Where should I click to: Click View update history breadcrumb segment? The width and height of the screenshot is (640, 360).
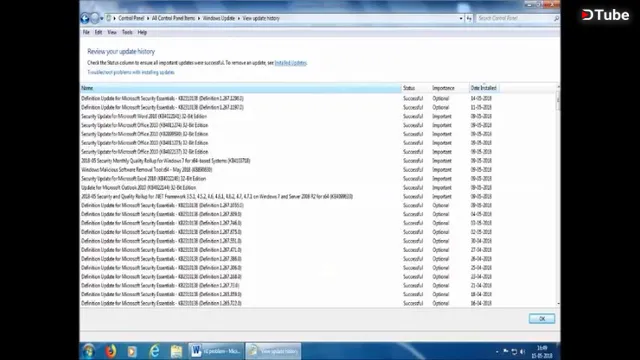click(261, 18)
